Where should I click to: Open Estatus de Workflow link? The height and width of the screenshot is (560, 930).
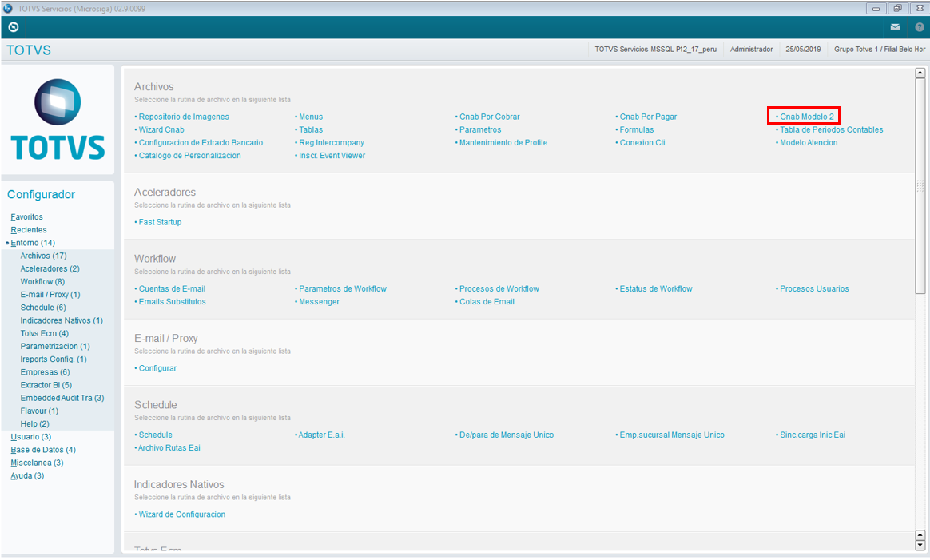coord(656,289)
